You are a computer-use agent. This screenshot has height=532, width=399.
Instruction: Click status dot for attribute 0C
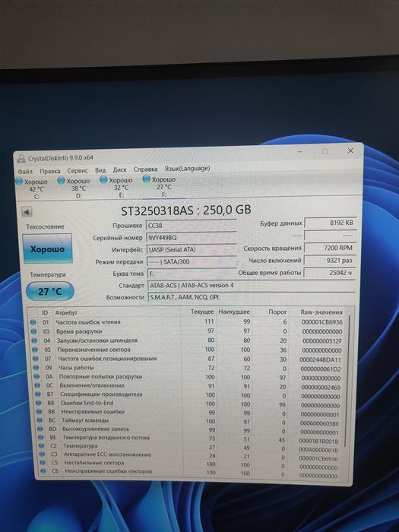(x=37, y=385)
